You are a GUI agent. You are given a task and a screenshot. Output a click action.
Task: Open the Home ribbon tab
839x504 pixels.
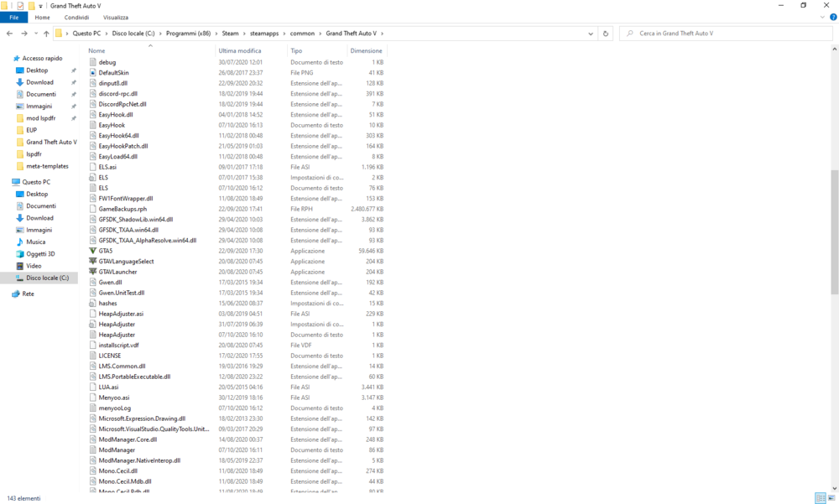42,18
